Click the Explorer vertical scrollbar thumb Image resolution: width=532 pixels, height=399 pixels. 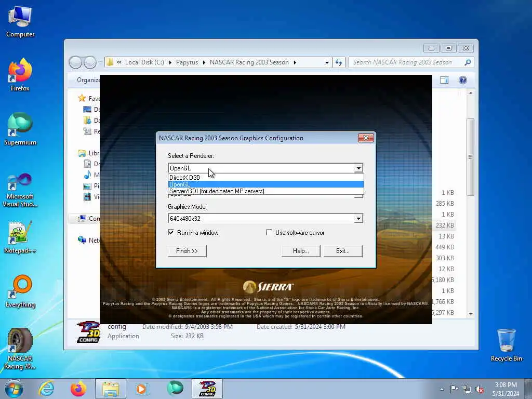pyautogui.click(x=470, y=157)
